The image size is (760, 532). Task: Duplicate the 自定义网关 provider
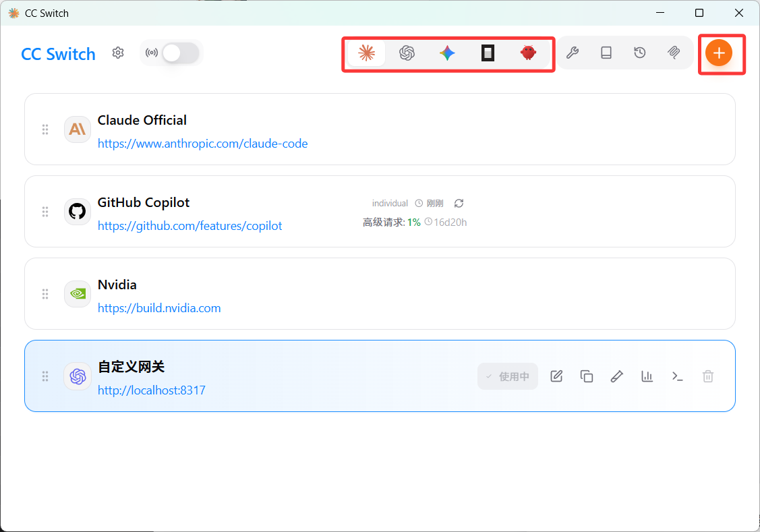587,376
